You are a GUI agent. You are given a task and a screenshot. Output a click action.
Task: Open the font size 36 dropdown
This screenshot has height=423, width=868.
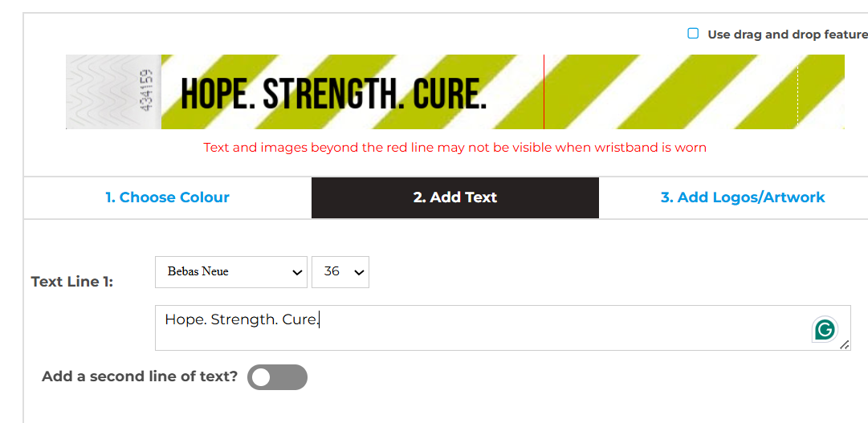pyautogui.click(x=340, y=272)
